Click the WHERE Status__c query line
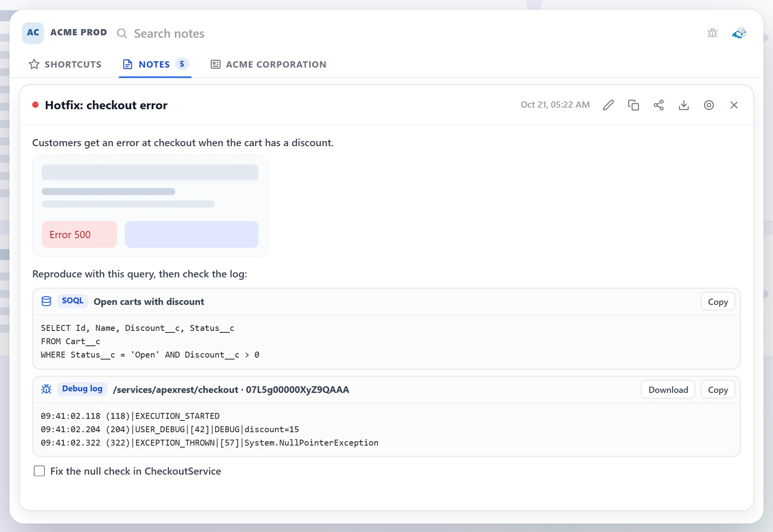The image size is (773, 532). 150,355
